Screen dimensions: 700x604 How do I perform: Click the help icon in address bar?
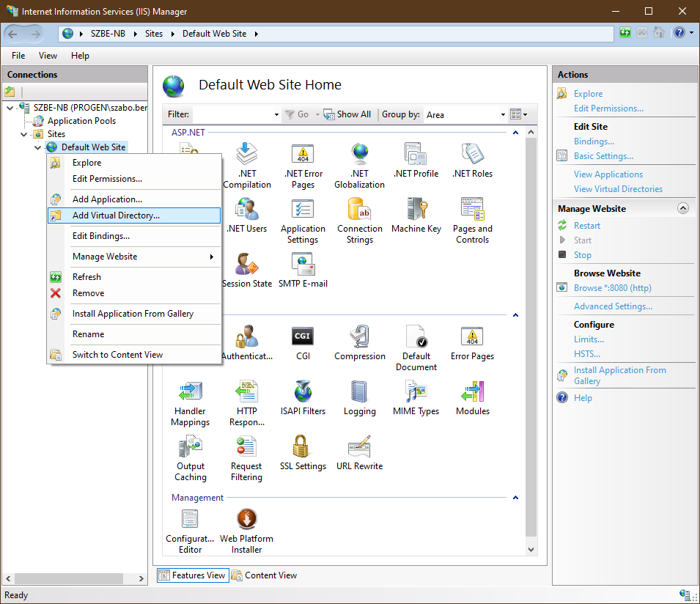point(679,32)
